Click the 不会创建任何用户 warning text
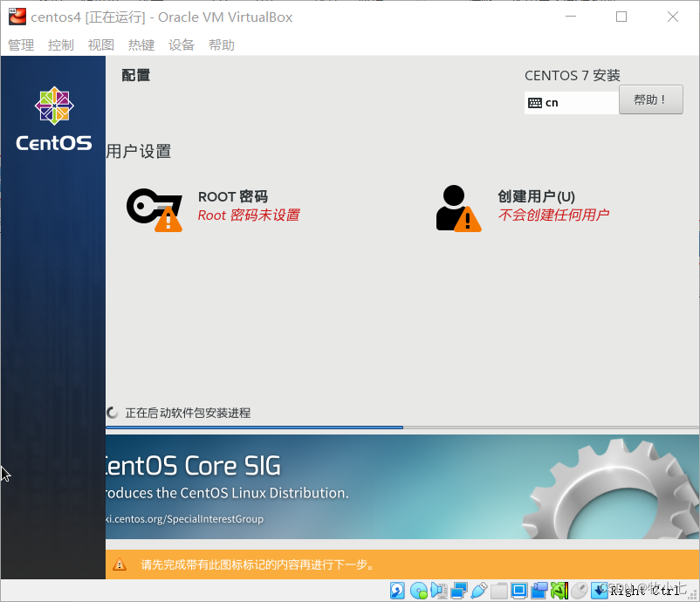This screenshot has width=700, height=602. (553, 215)
